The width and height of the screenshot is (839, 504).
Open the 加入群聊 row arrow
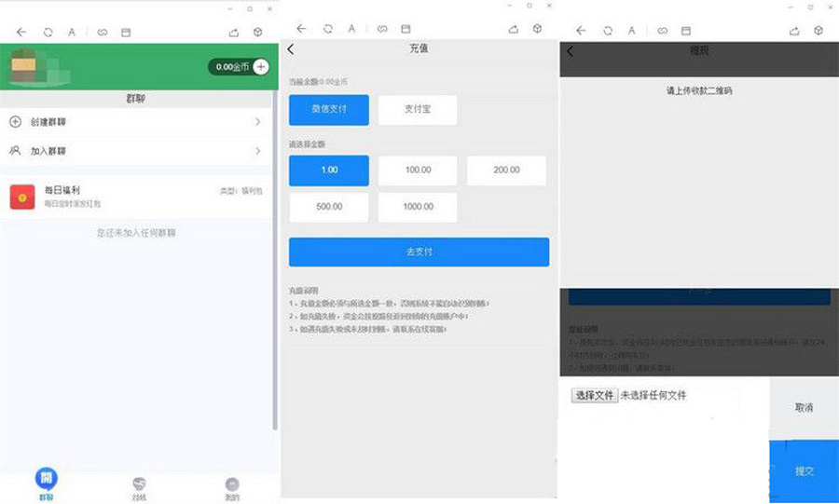click(257, 151)
